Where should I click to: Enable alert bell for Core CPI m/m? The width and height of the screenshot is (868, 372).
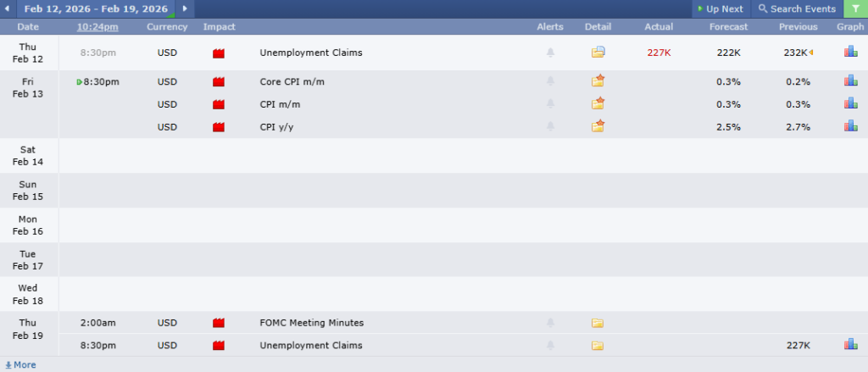(550, 81)
